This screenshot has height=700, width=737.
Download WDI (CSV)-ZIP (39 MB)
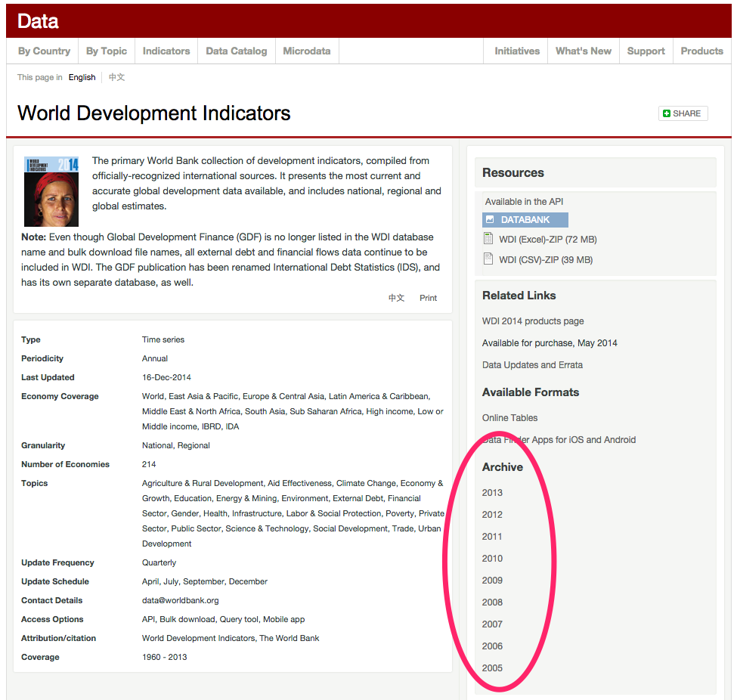546,259
